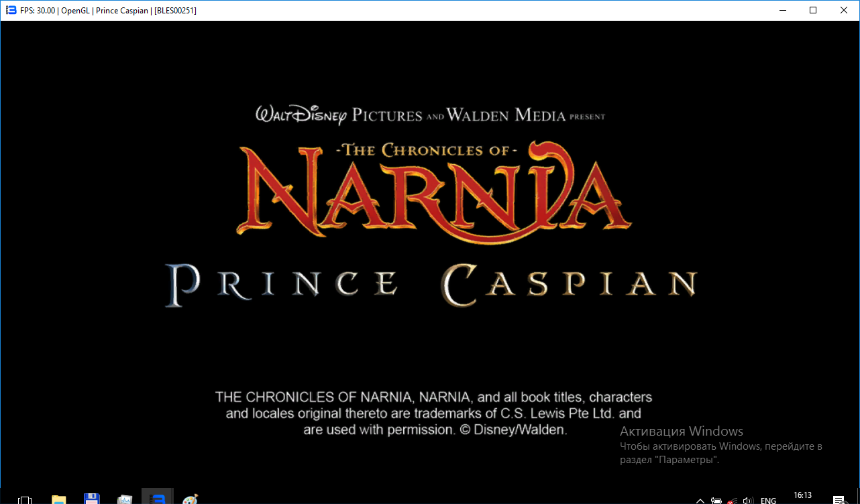Click the Narnia title logo
The width and height of the screenshot is (860, 504).
point(433,191)
